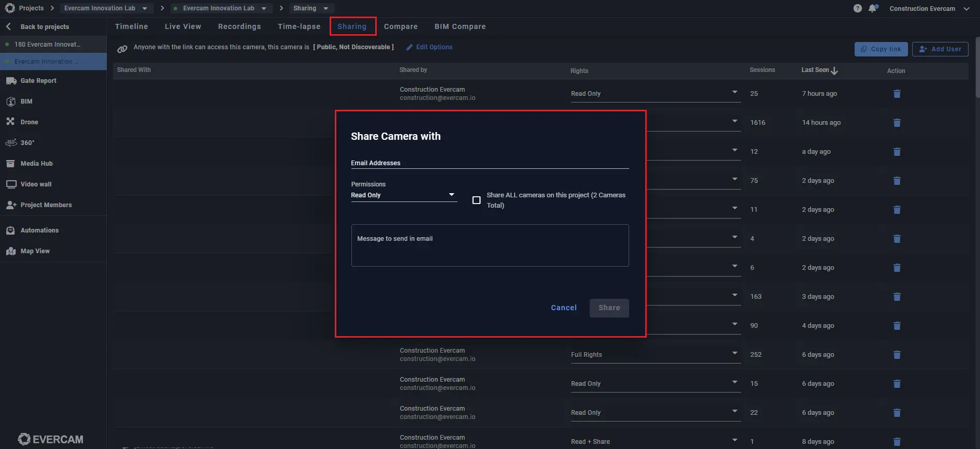Select the Sharing tab

click(x=352, y=26)
